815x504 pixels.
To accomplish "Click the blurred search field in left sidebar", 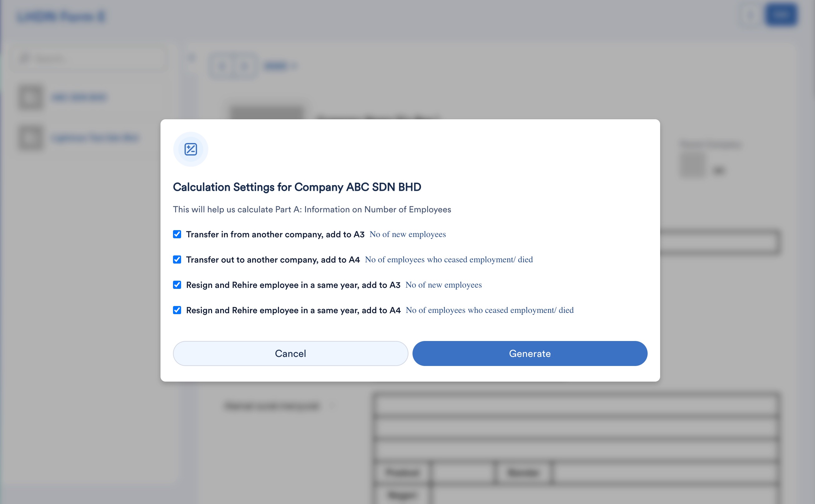I will pos(90,59).
